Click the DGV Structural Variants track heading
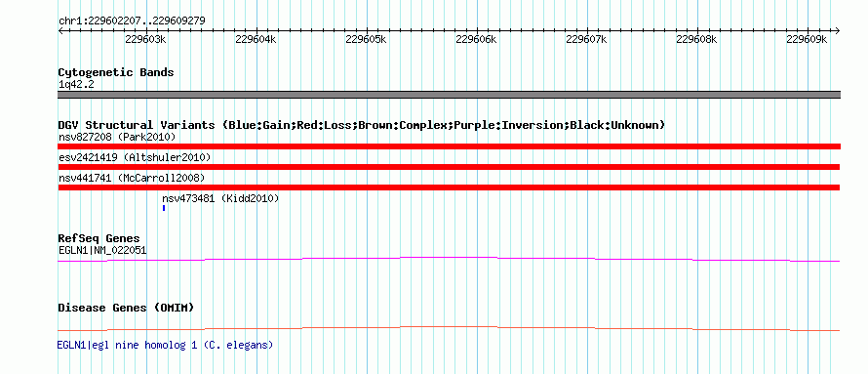 pos(362,125)
